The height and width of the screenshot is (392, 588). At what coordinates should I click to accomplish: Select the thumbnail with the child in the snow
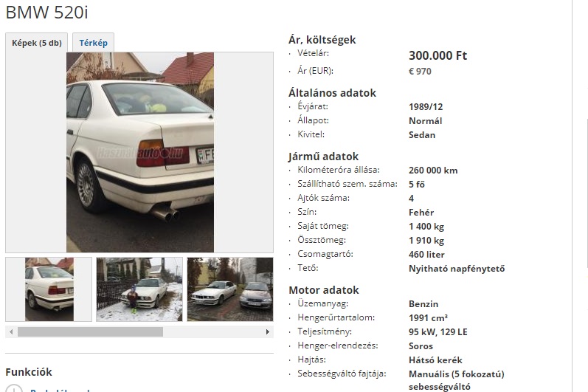click(139, 289)
